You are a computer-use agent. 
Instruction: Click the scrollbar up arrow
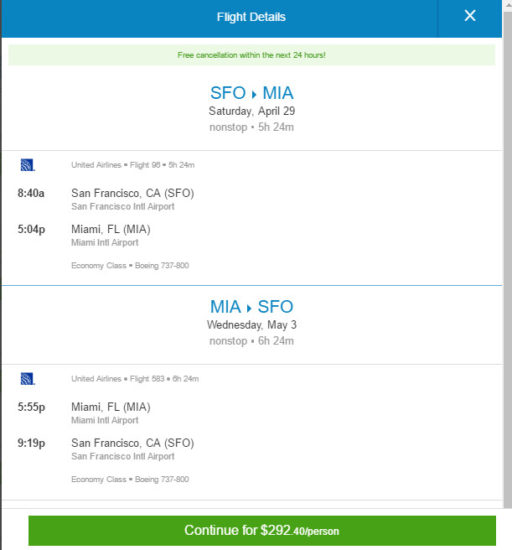[507, 5]
